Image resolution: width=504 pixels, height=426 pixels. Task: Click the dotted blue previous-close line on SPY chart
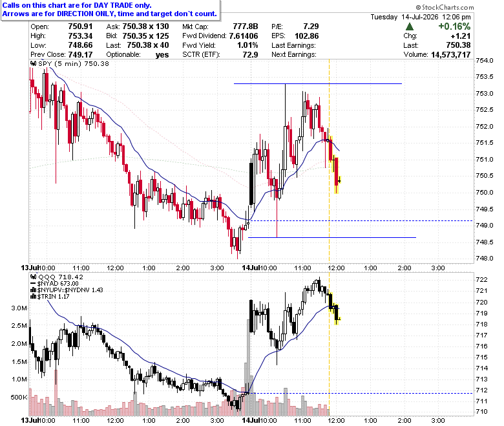361,221
